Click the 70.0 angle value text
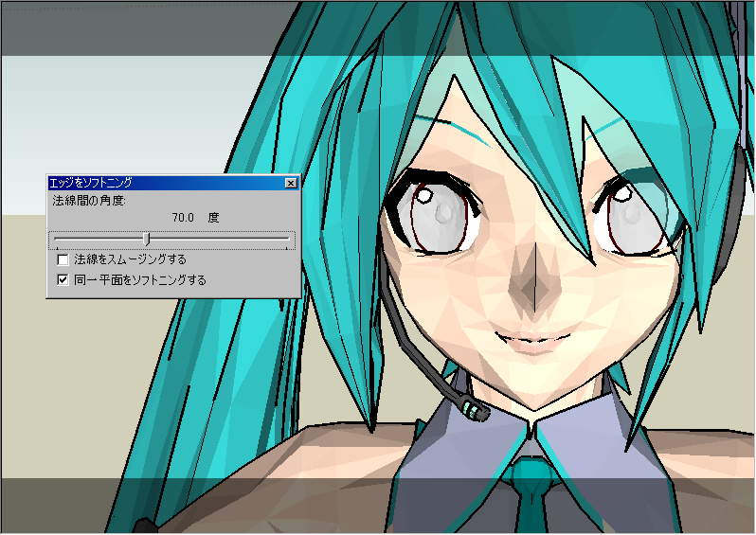This screenshot has height=535, width=756. coord(183,218)
